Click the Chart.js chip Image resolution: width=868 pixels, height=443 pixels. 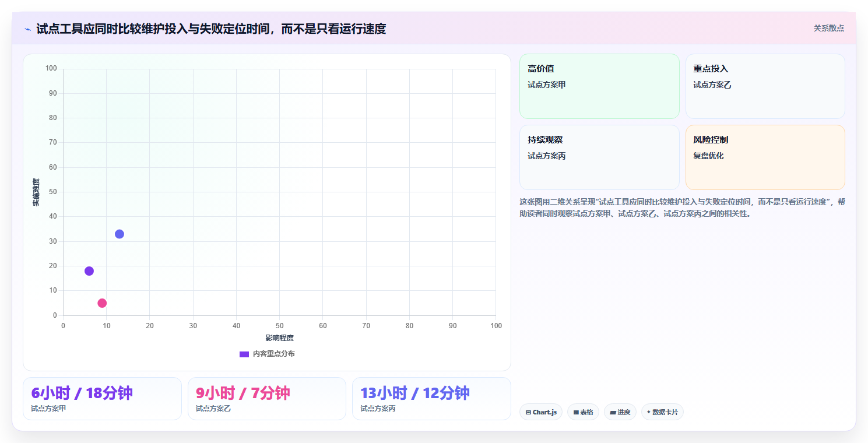tap(541, 412)
